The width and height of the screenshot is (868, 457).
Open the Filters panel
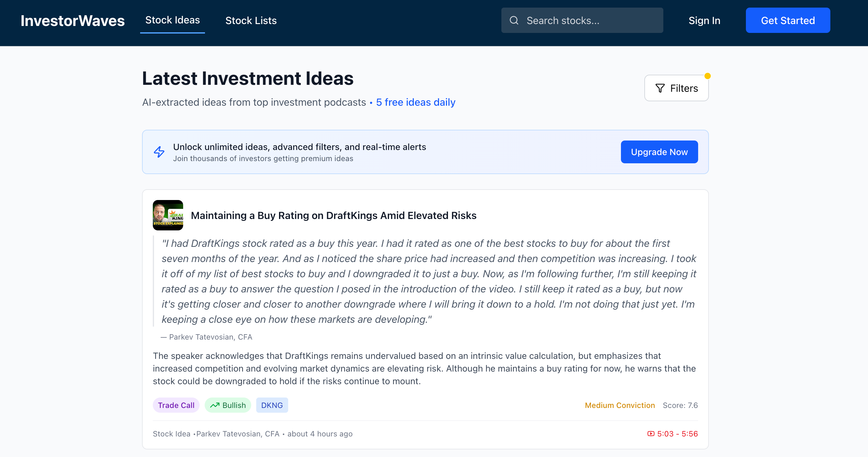(676, 88)
